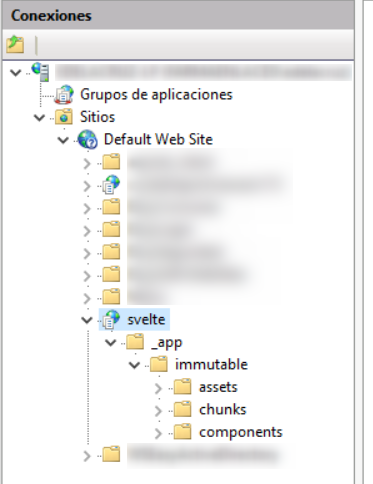Viewport: 373px width, 484px height.
Task: Select Default Web Site
Action: tap(158, 139)
